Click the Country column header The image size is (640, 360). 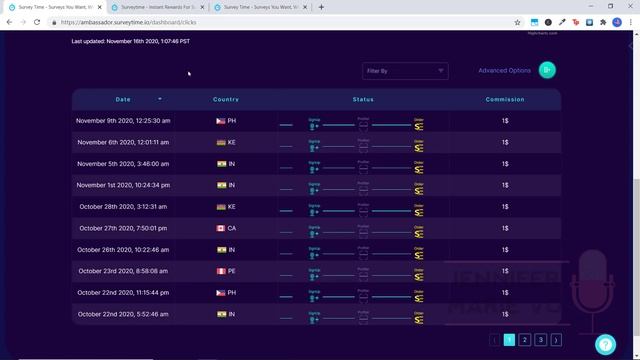point(226,100)
